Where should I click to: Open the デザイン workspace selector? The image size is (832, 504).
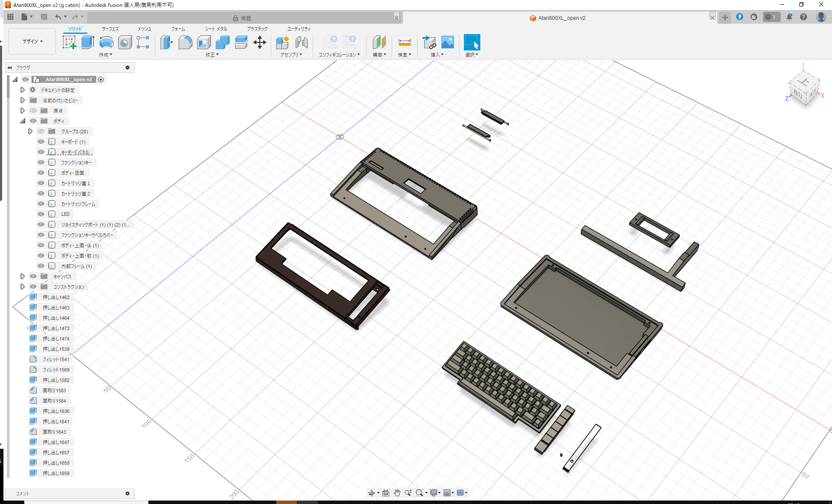32,41
